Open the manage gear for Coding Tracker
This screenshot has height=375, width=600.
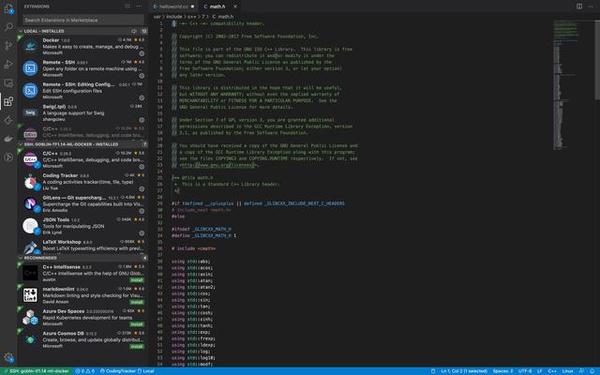pyautogui.click(x=141, y=189)
